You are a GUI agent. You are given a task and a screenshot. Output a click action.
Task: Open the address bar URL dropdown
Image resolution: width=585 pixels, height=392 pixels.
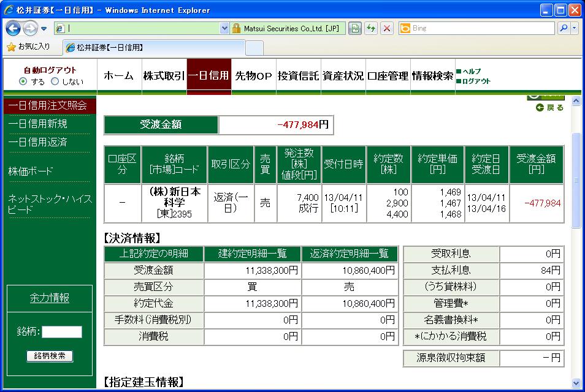pyautogui.click(x=224, y=28)
